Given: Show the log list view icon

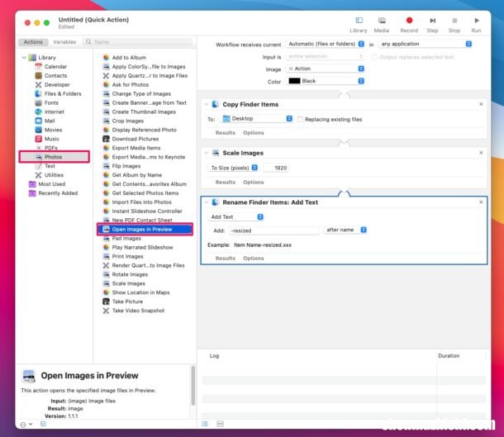Looking at the screenshot, I should tap(205, 424).
